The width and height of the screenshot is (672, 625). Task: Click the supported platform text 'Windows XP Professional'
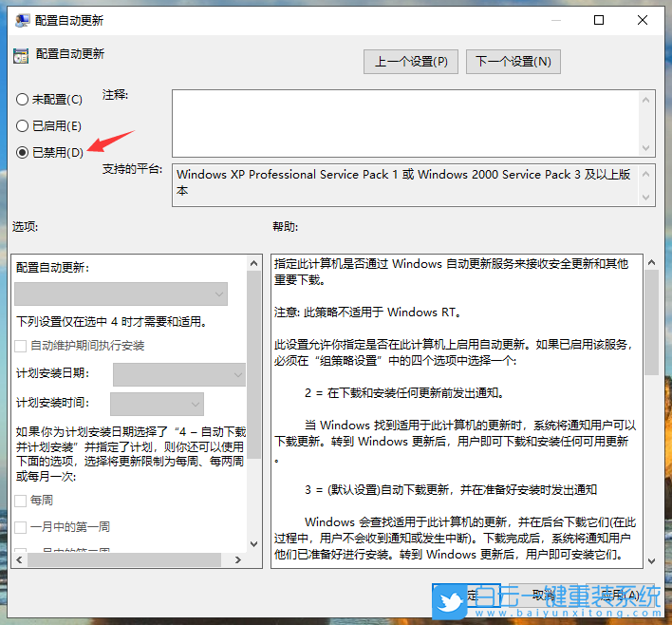pyautogui.click(x=246, y=175)
